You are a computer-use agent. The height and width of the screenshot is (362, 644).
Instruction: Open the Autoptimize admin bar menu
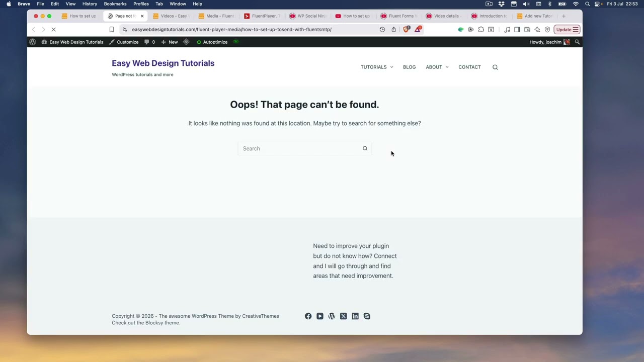click(x=212, y=42)
